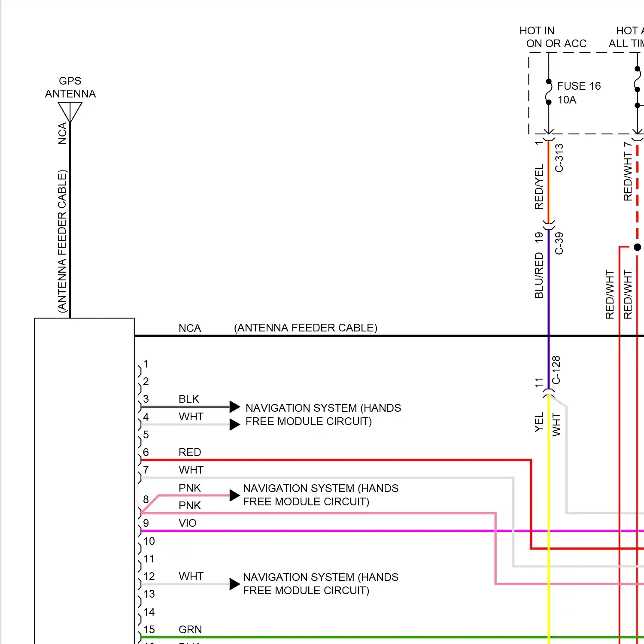644x644 pixels.
Task: Click the BLU/RED wire color label
Action: click(539, 275)
